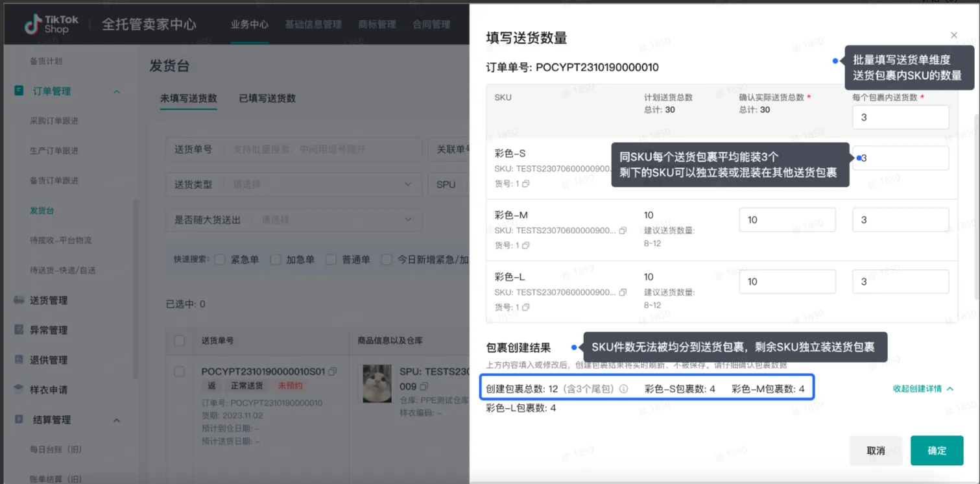Click the info icon beside 含3个尾包
980x484 pixels.
623,389
